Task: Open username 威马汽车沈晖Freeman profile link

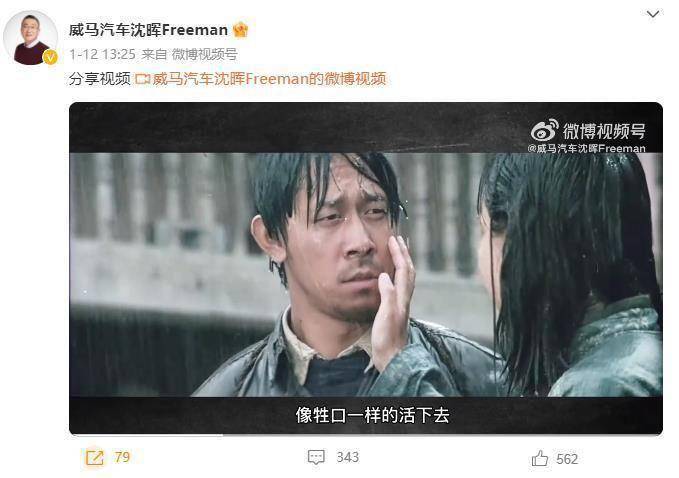Action: point(148,30)
